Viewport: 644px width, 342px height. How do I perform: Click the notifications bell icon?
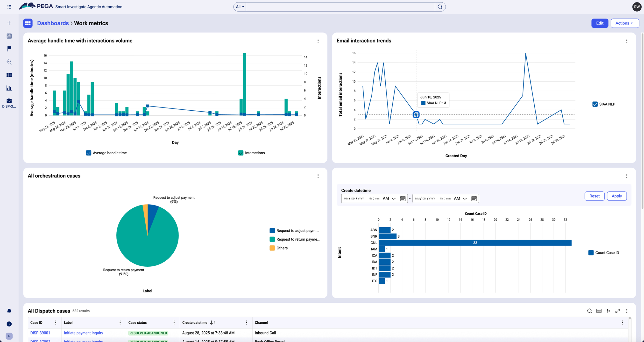click(x=9, y=311)
